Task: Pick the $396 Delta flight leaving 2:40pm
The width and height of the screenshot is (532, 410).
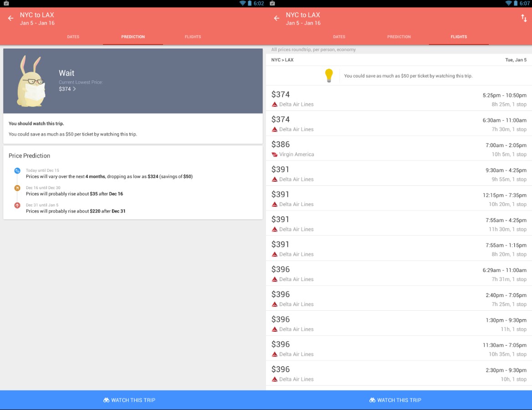Action: 399,298
